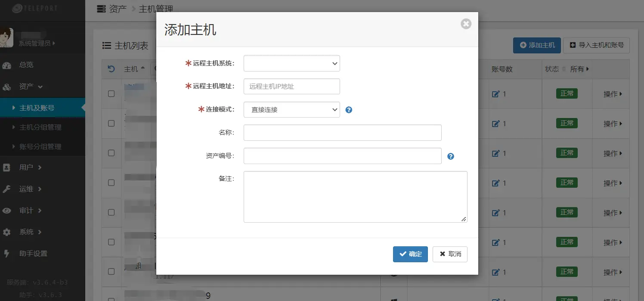Open the 远程主机系统 dropdown

coord(291,63)
